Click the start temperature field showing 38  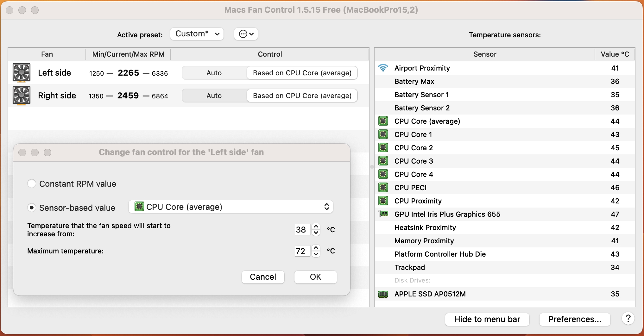[302, 230]
